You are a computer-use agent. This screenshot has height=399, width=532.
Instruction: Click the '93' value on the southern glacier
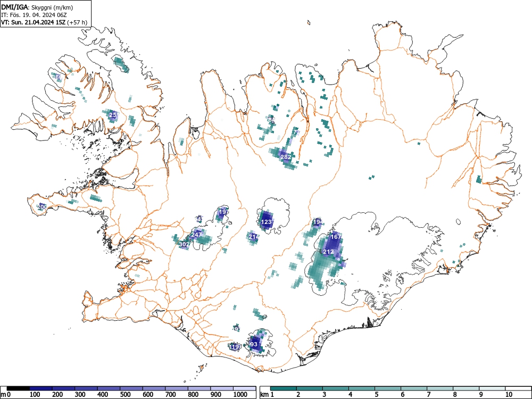254,344
